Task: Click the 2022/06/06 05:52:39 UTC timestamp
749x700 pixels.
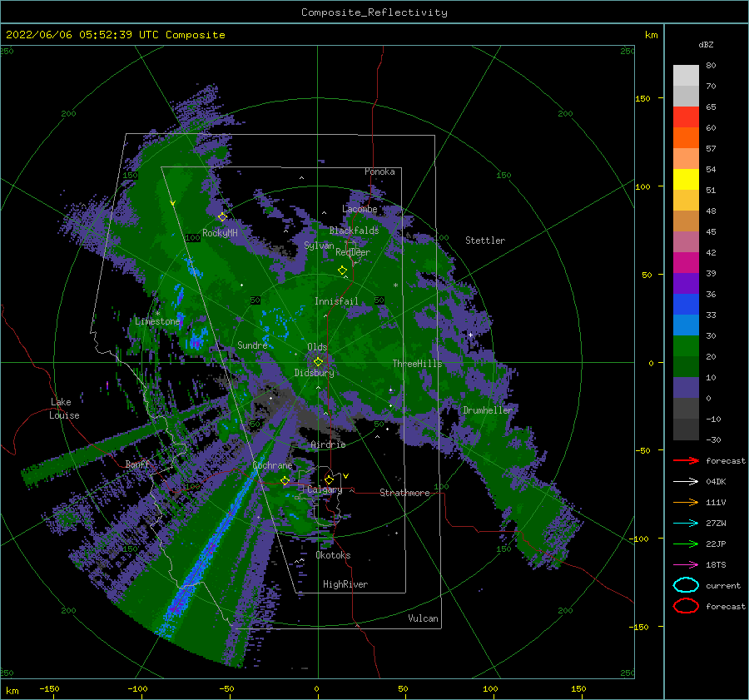Action: [82, 35]
